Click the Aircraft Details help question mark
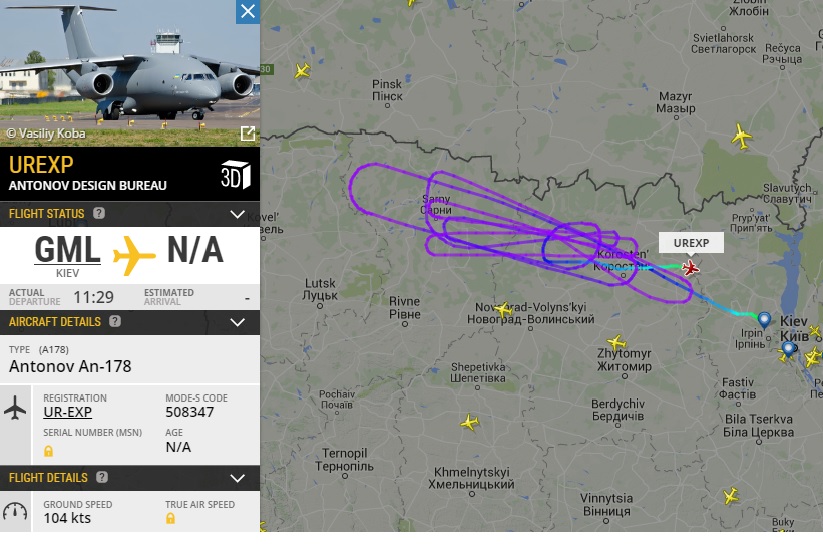The width and height of the screenshot is (823, 545). tap(115, 321)
